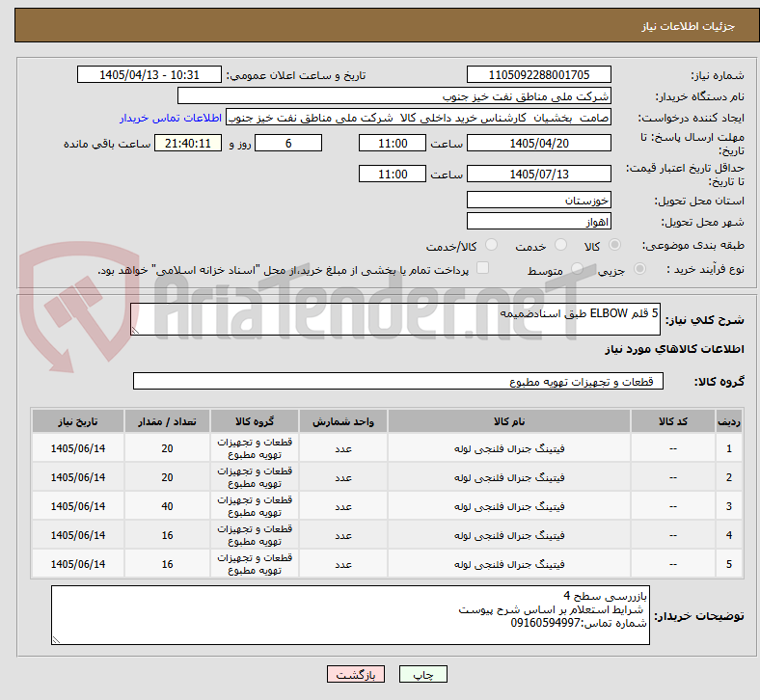Select the کالا radio button
This screenshot has height=700, width=760.
click(x=614, y=245)
